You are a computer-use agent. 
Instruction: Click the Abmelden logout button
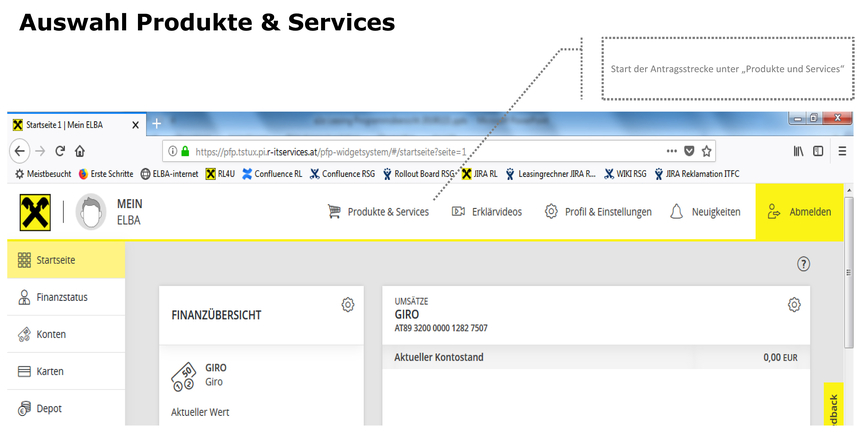click(798, 212)
